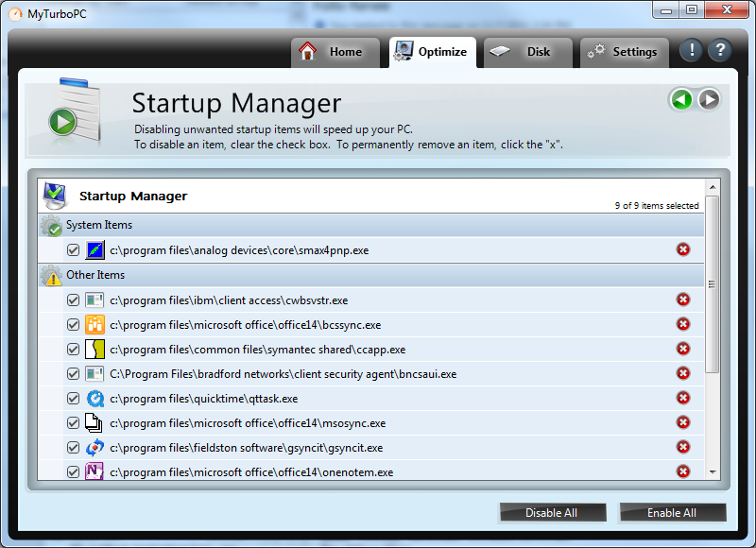
Task: Click the vertical scrollbar thumb
Action: click(713, 283)
